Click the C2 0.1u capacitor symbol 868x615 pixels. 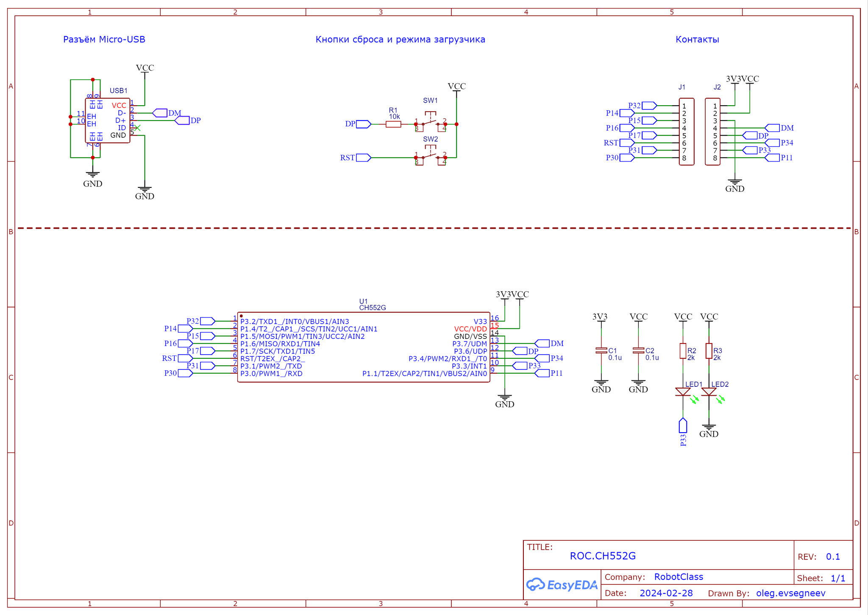tap(638, 351)
